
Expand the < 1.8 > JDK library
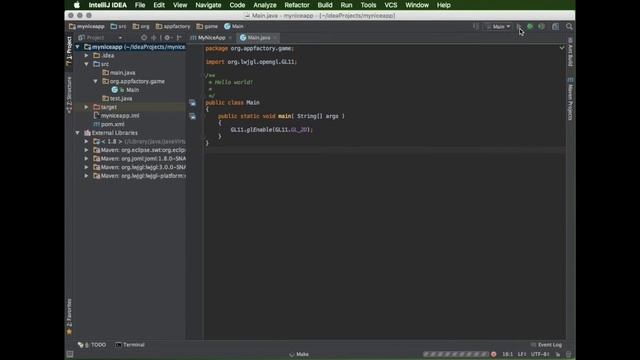click(x=86, y=142)
